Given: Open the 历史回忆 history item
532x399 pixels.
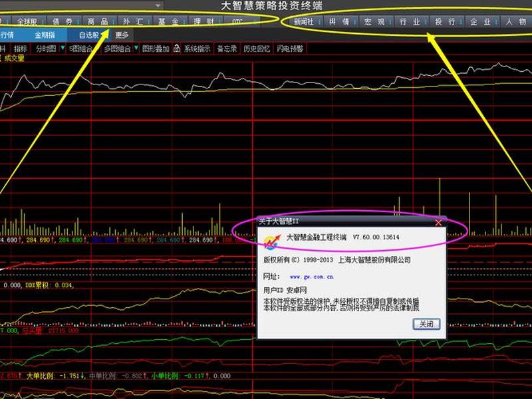Looking at the screenshot, I should (x=257, y=49).
